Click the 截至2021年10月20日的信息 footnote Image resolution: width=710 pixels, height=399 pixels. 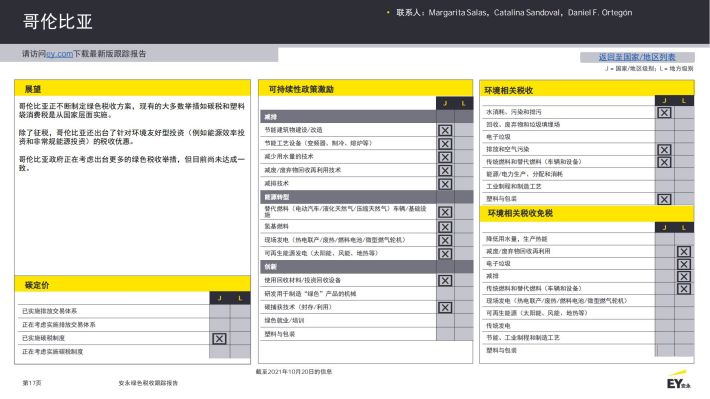tap(294, 372)
